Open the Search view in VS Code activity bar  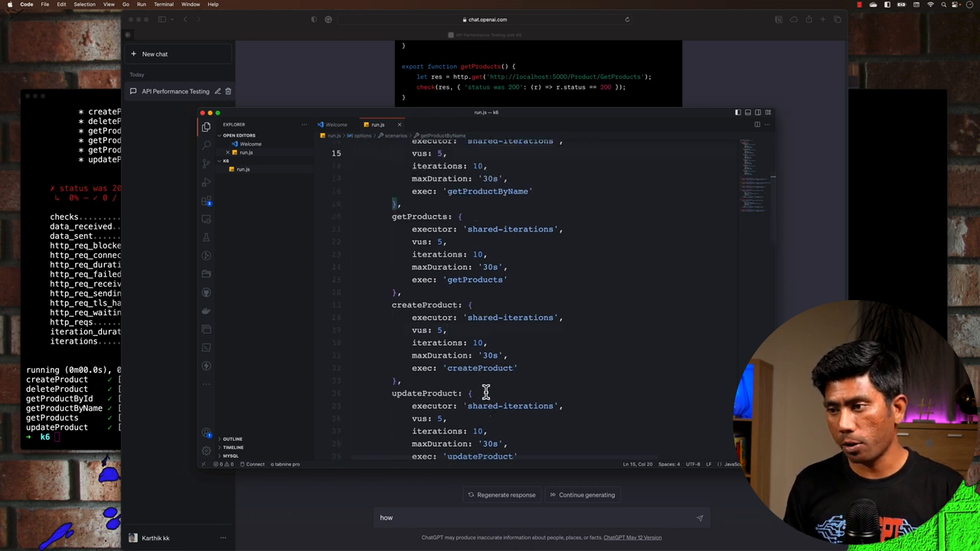[x=206, y=145]
